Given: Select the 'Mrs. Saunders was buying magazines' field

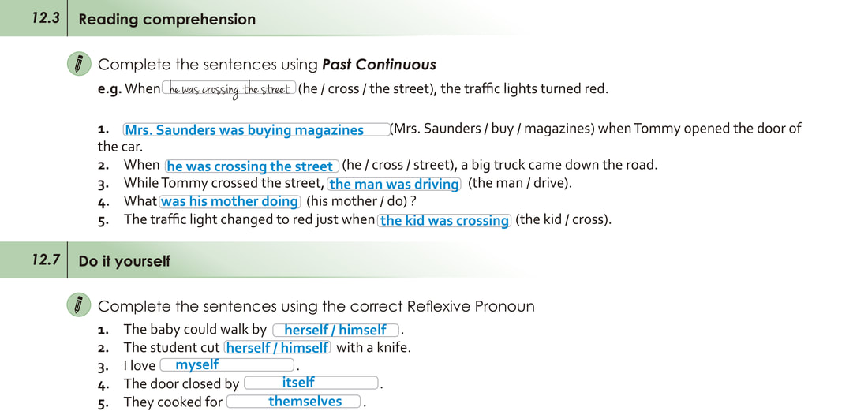Looking at the screenshot, I should tap(256, 130).
